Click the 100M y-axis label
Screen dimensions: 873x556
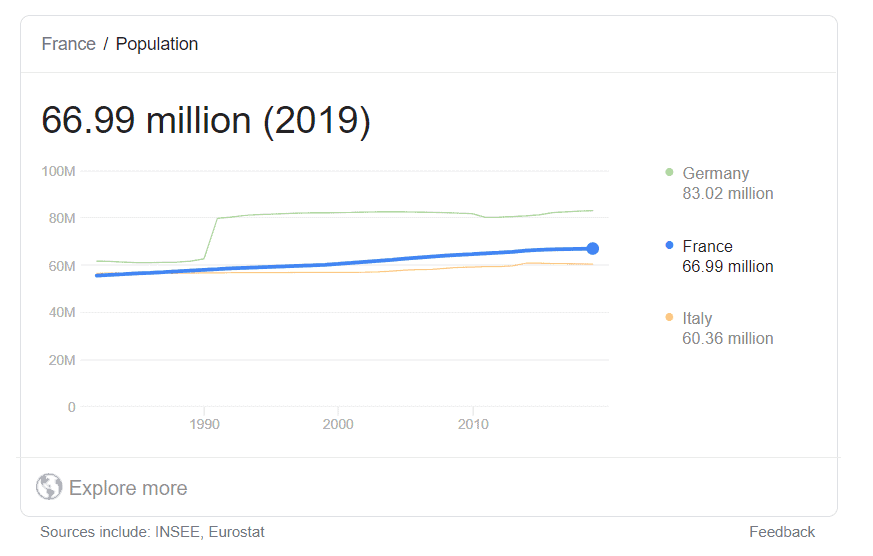pos(58,171)
